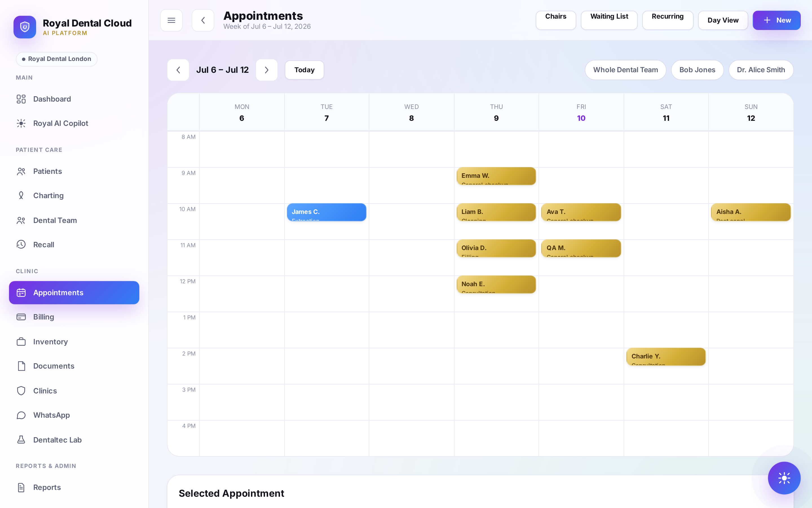Click the Jul 6 – Jul 12 date range label
The height and width of the screenshot is (508, 812).
pyautogui.click(x=222, y=70)
